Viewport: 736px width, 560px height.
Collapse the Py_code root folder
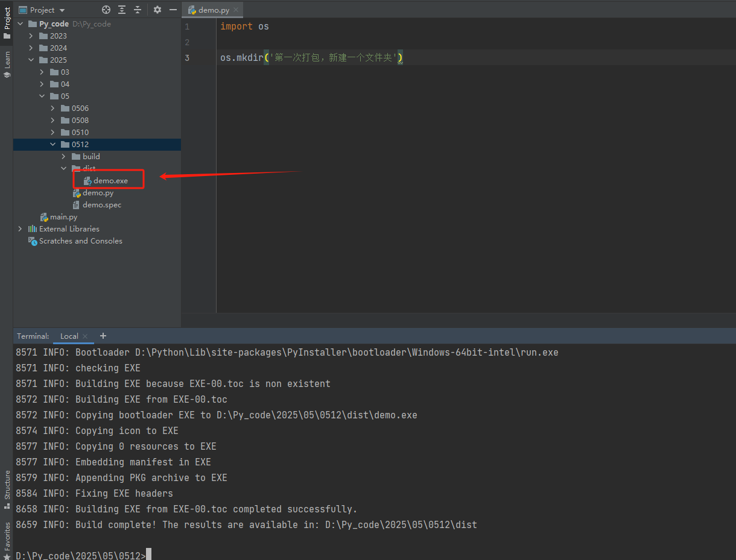point(20,24)
